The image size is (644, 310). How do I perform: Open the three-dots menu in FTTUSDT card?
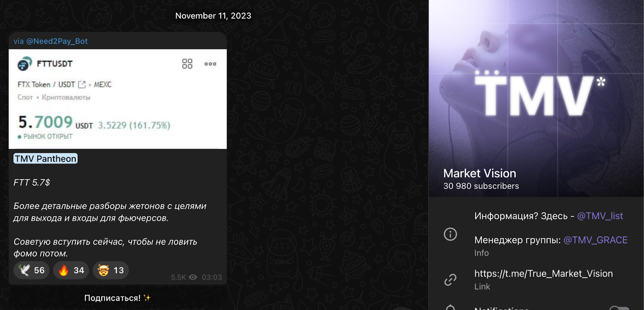pyautogui.click(x=210, y=64)
